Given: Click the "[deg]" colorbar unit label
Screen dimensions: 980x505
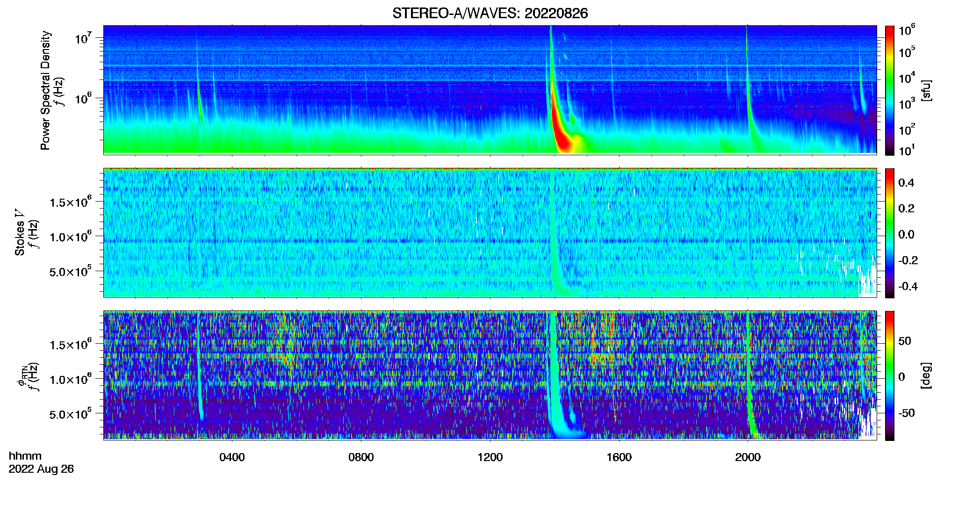Looking at the screenshot, I should point(926,375).
